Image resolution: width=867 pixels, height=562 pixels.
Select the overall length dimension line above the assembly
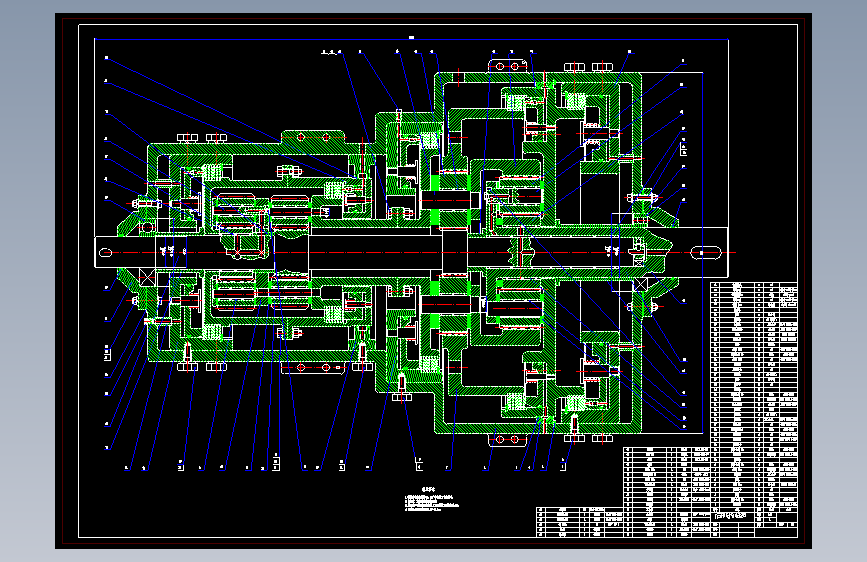click(x=411, y=39)
